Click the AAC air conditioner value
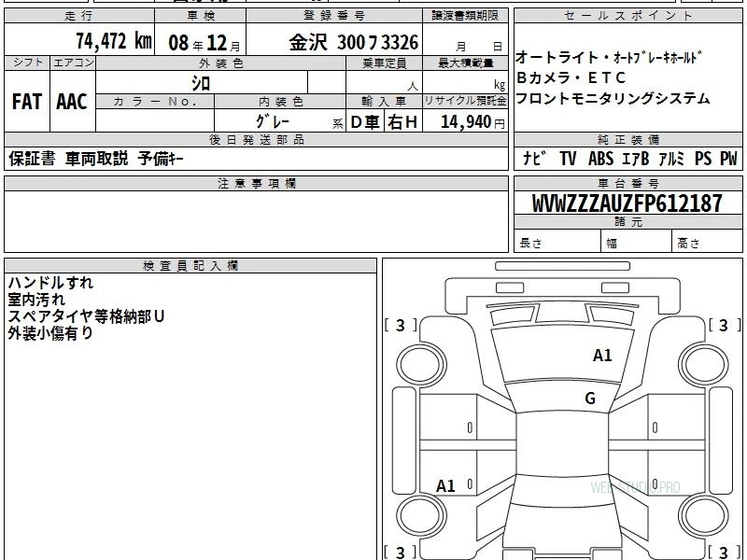The height and width of the screenshot is (560, 747). 72,102
